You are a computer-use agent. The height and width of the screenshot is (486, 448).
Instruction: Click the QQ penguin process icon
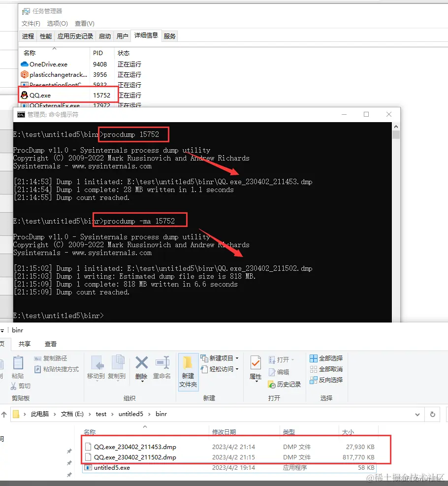click(x=24, y=95)
